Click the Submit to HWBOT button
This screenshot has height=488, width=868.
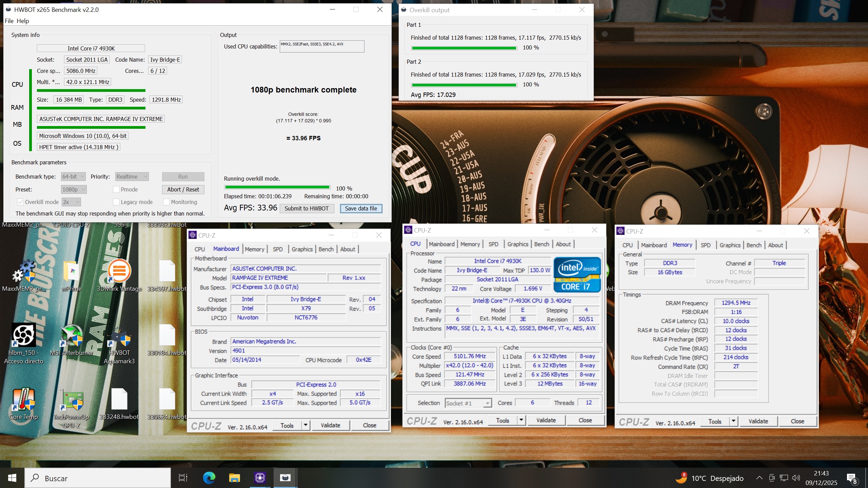(x=307, y=208)
